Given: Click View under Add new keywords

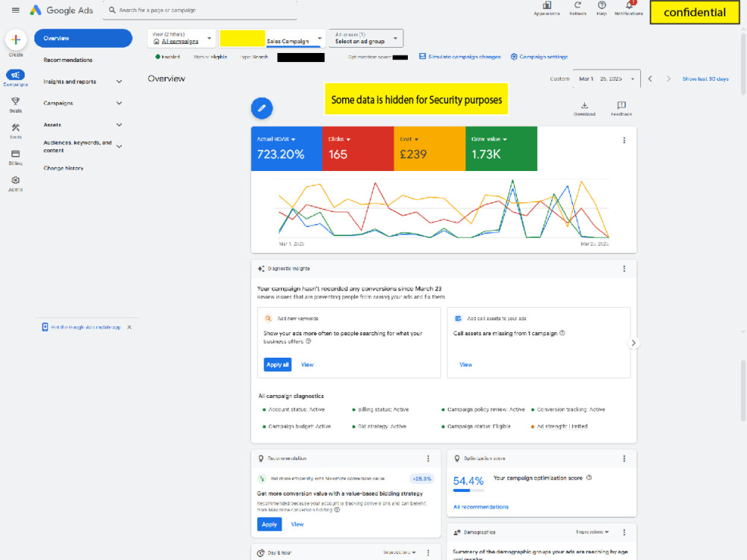Looking at the screenshot, I should 307,365.
